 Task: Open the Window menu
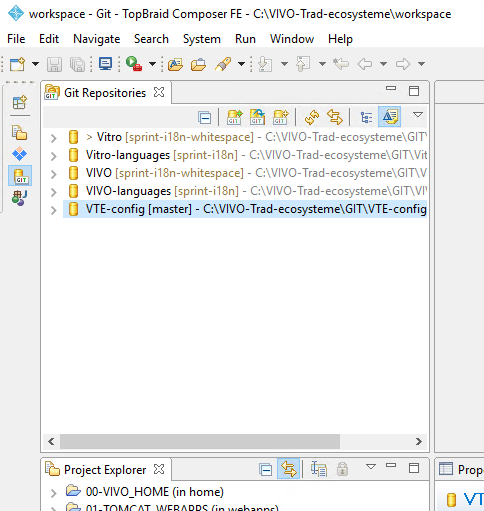(292, 39)
